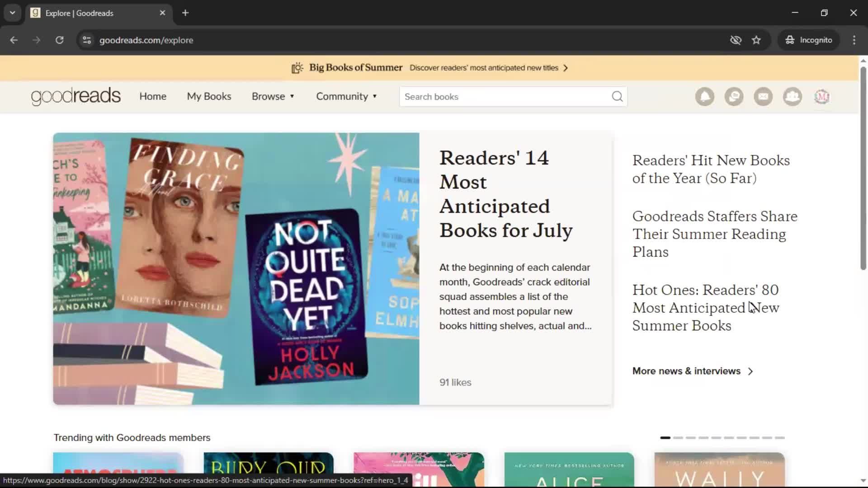Open the Big Books of Summer banner link
Viewport: 868px width, 488px height.
429,68
